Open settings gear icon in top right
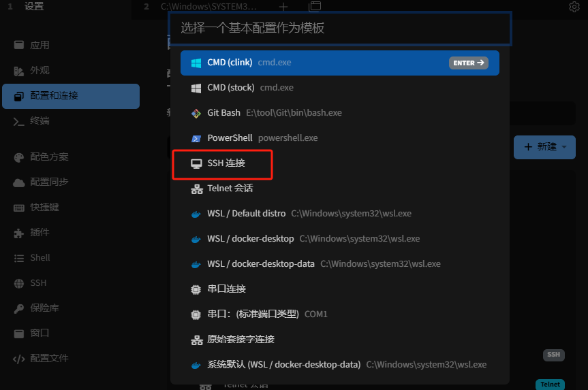The image size is (588, 390). (574, 7)
